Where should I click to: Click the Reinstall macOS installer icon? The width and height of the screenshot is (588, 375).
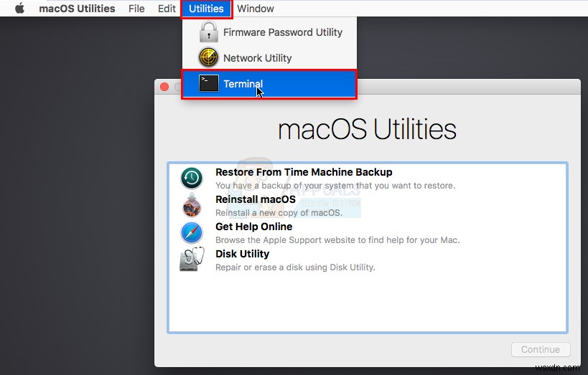pos(192,205)
